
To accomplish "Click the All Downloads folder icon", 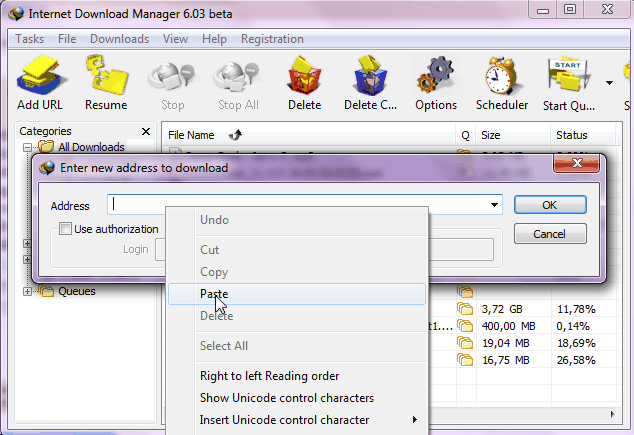I will (x=46, y=146).
